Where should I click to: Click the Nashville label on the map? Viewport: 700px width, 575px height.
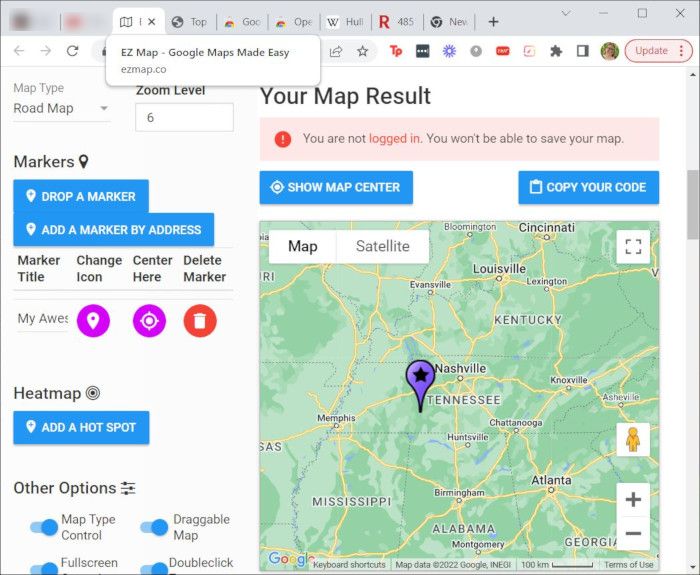pyautogui.click(x=460, y=369)
